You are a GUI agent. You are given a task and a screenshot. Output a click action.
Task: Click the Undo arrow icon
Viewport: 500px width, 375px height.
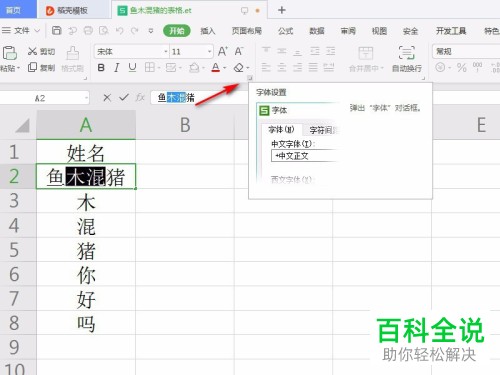119,31
